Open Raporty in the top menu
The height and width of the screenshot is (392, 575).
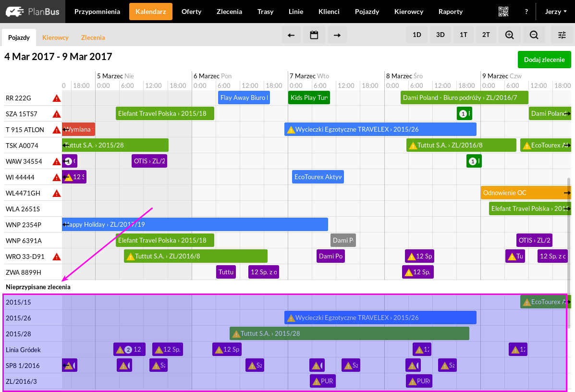click(451, 12)
